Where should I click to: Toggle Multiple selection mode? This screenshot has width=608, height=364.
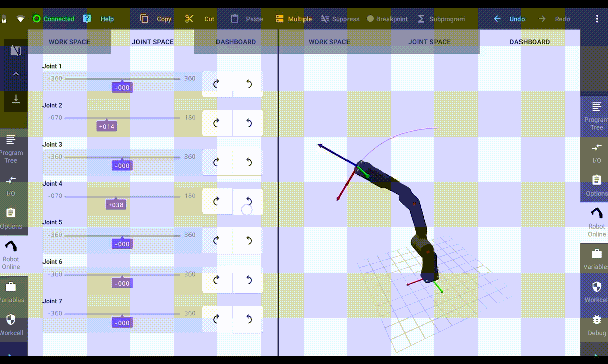pos(294,19)
